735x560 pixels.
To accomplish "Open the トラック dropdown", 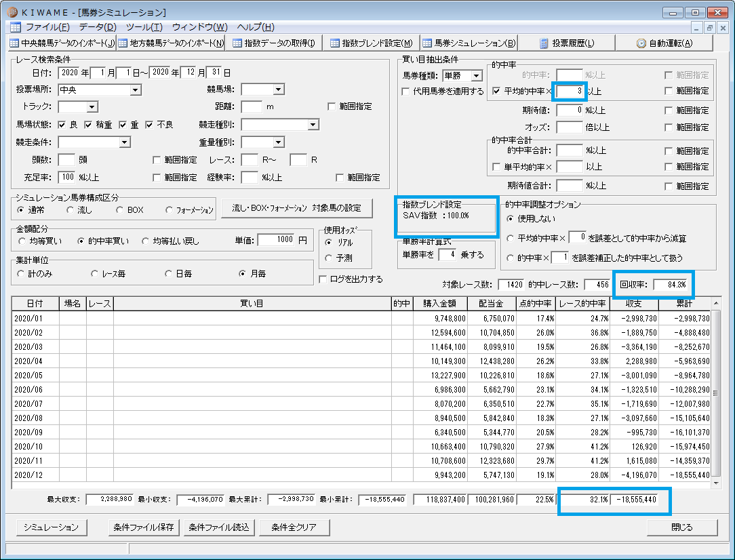I will pos(92,107).
